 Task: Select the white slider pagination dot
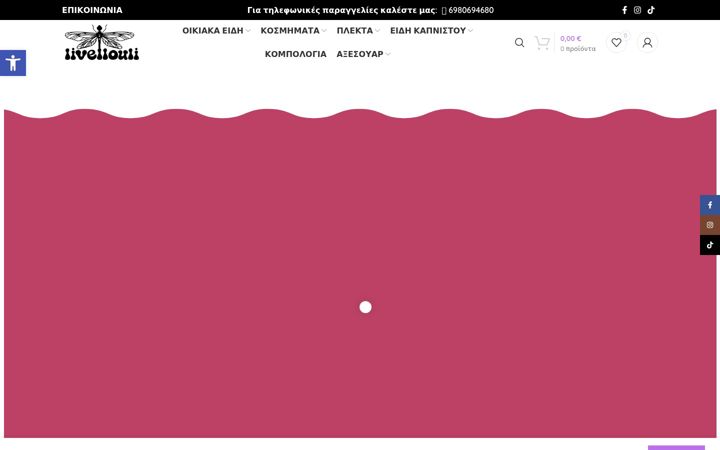(x=366, y=307)
